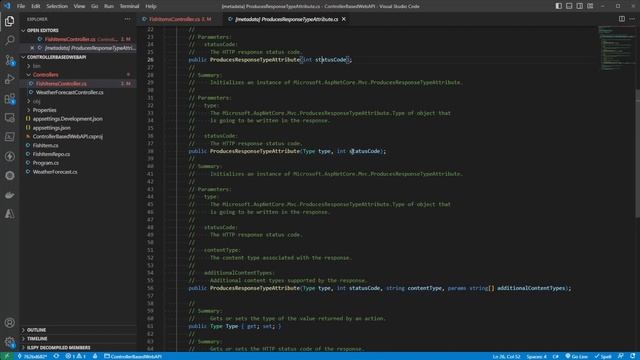Toggle primary side bar layout button
Screen dimensions: 640x360
(x=558, y=6)
